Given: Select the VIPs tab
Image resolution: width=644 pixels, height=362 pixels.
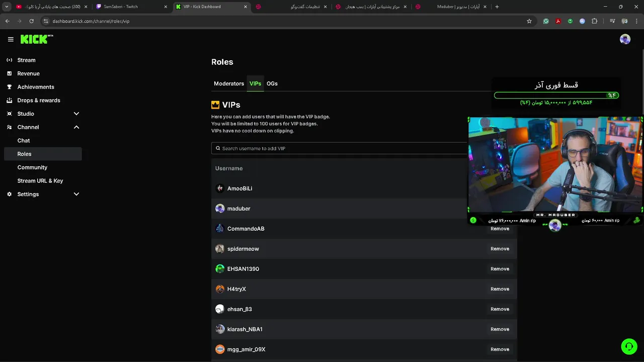Looking at the screenshot, I should pyautogui.click(x=255, y=83).
